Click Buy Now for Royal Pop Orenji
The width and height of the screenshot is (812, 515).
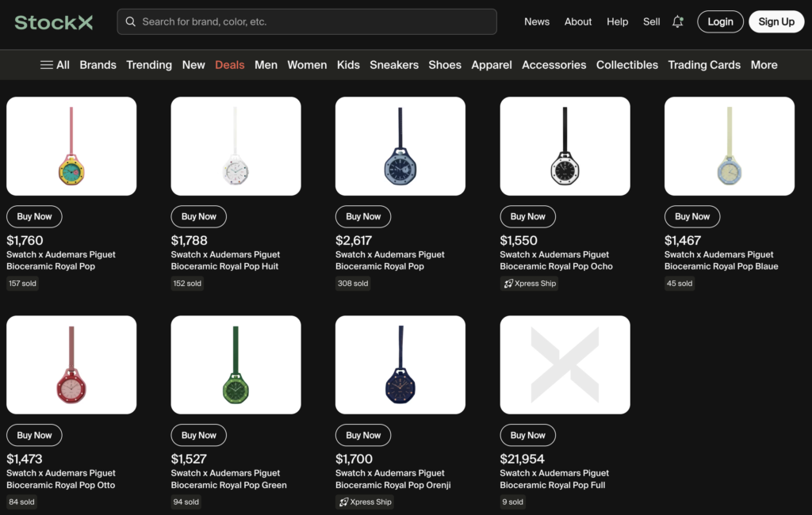click(x=363, y=435)
